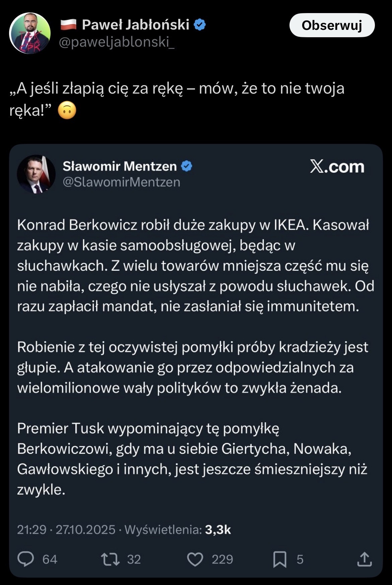Tap the Paweł Jabłoński display name

pyautogui.click(x=135, y=25)
